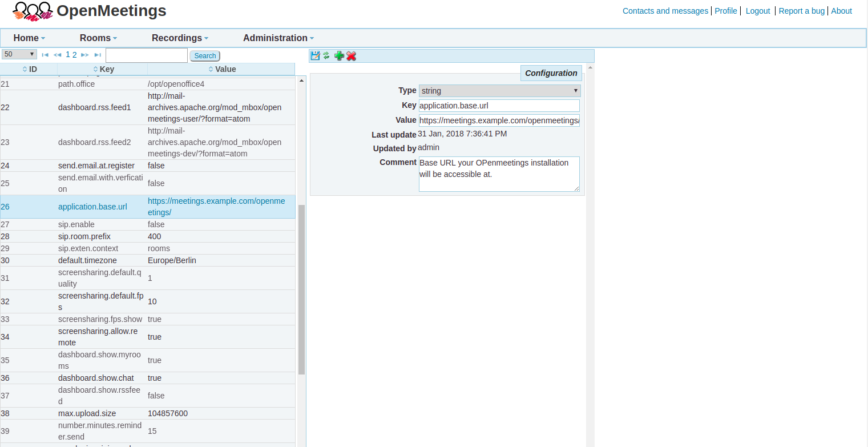
Task: Click the Logout link
Action: click(x=758, y=11)
